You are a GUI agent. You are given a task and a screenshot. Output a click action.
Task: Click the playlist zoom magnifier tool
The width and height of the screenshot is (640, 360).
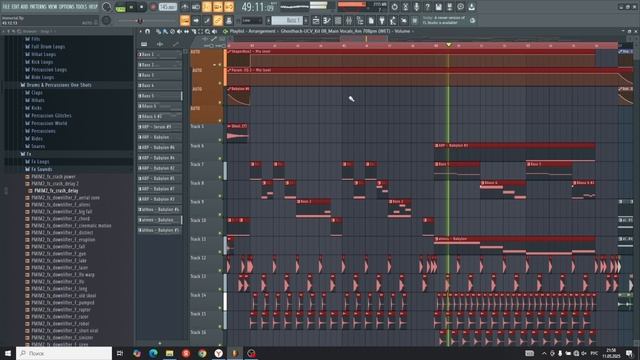207,31
